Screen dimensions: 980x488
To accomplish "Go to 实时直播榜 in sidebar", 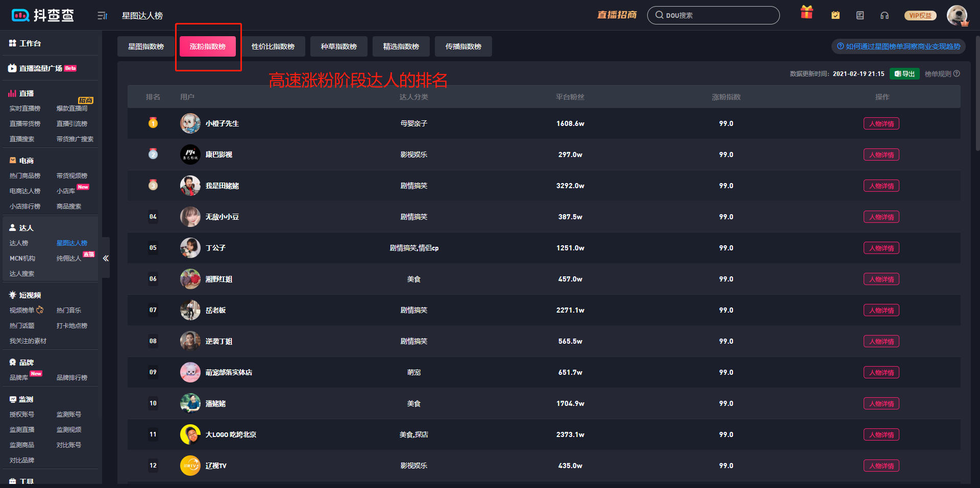I will tap(25, 109).
